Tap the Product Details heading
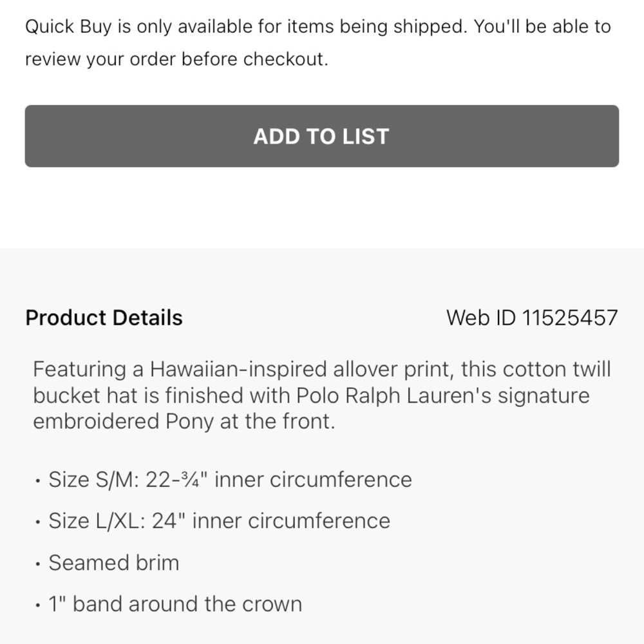This screenshot has height=644, width=644. [x=103, y=317]
